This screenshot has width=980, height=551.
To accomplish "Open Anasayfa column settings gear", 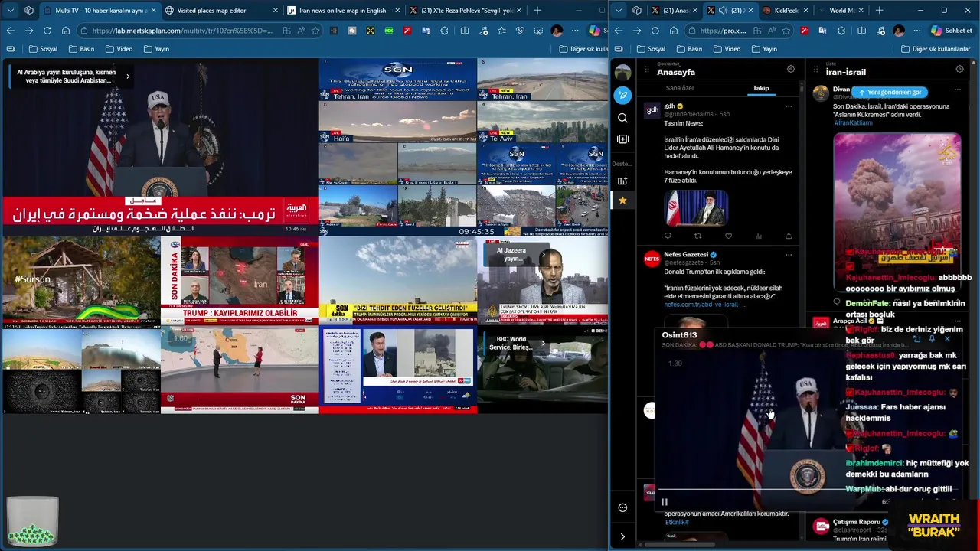I will pyautogui.click(x=791, y=69).
